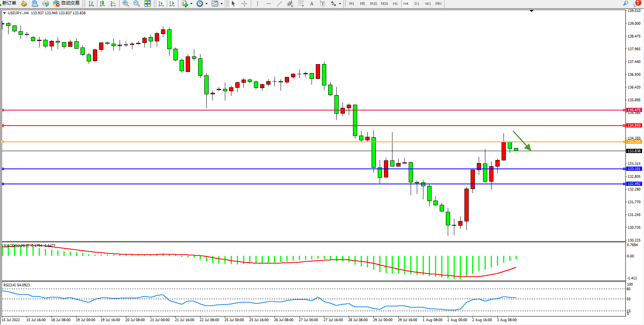Switch to the H1 timeframe
Screen dimensions: 644x325
coord(395,3)
